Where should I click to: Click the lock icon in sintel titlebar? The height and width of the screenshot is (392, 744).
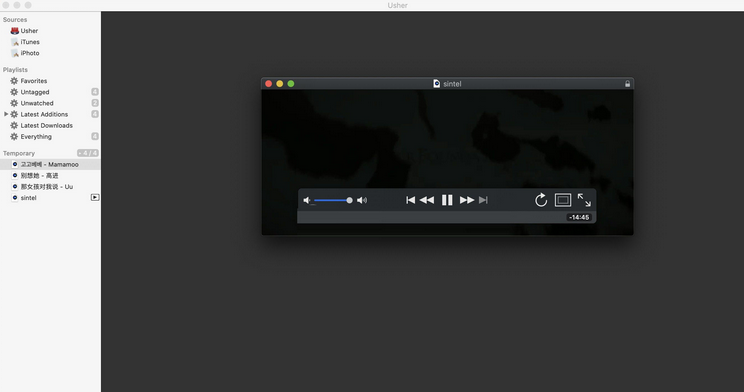click(627, 84)
